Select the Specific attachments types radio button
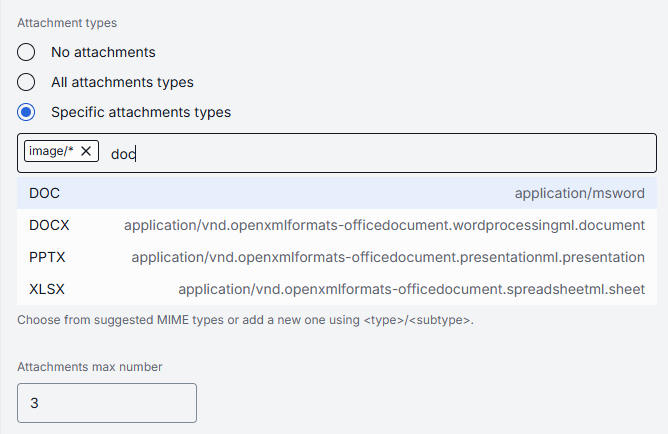Viewport: 668px width, 434px height. tap(27, 112)
